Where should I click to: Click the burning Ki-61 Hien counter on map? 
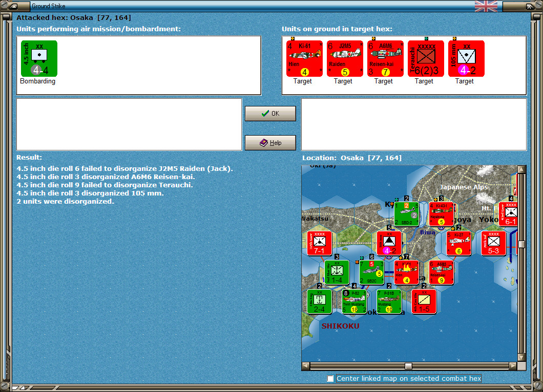(x=406, y=272)
